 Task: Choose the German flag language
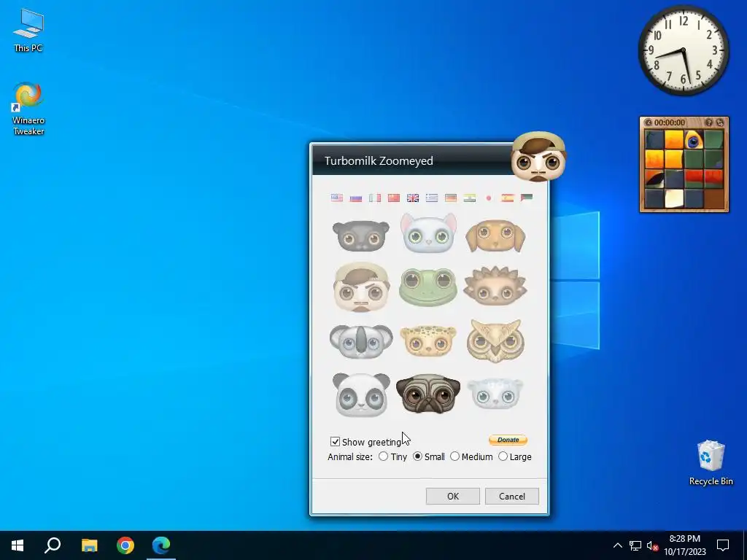pos(451,198)
